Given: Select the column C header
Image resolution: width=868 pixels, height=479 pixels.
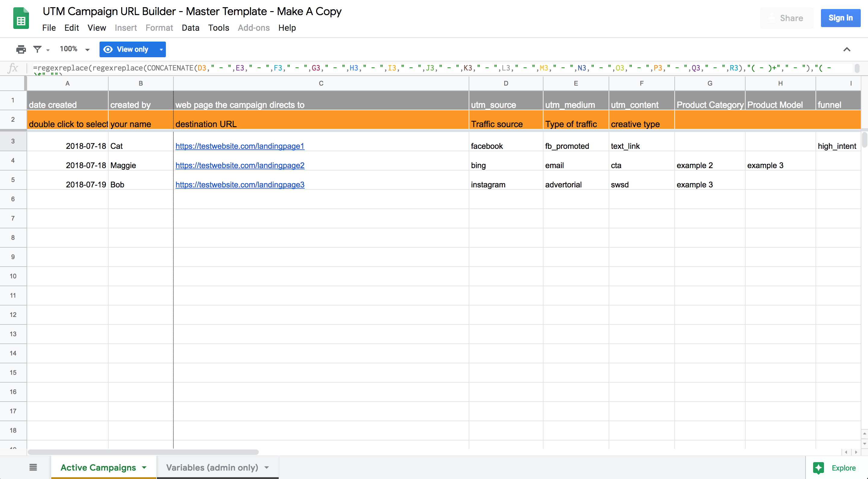Looking at the screenshot, I should (x=321, y=83).
